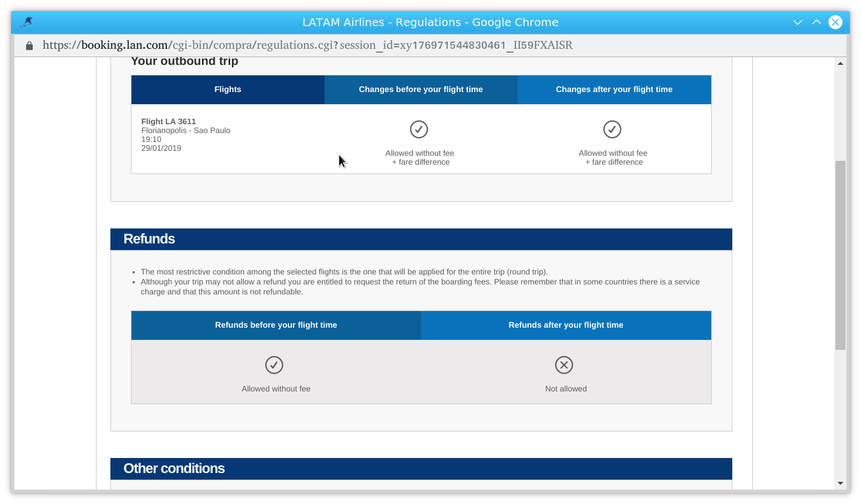This screenshot has height=504, width=861.
Task: Click the X circle icon above Not allowed
Action: pos(564,365)
